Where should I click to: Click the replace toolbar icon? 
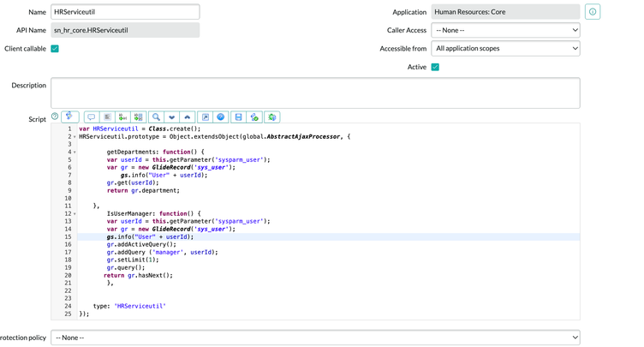point(122,117)
